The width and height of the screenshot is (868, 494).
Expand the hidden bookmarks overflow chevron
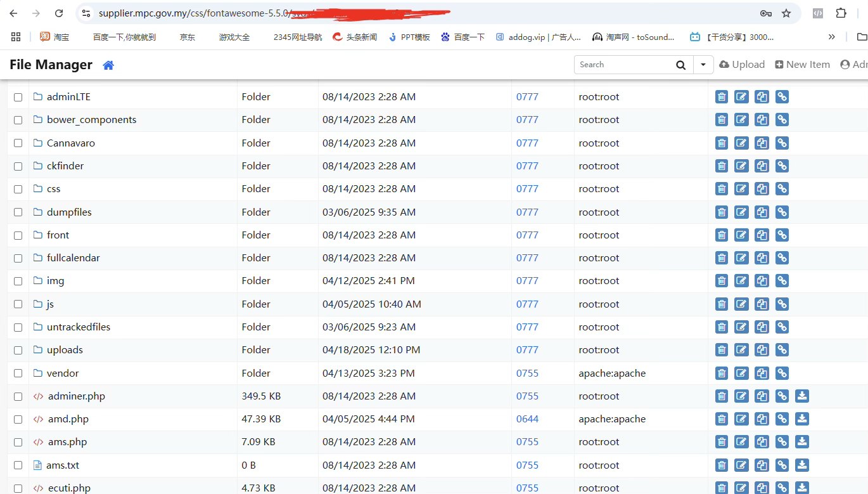pyautogui.click(x=832, y=37)
